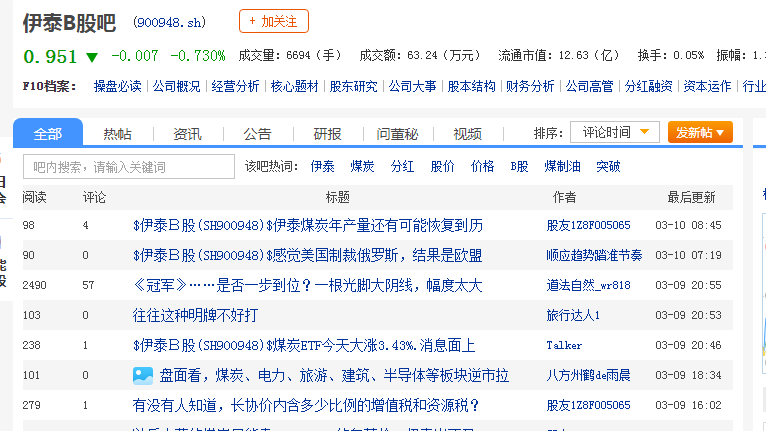Image resolution: width=766 pixels, height=431 pixels.
Task: Open F10 link 公司大事
Action: [412, 86]
